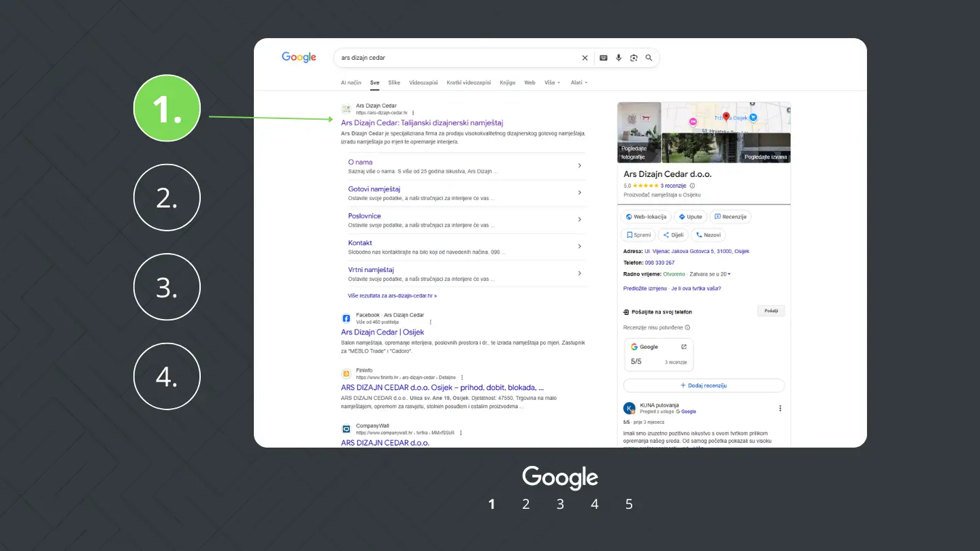Image resolution: width=980 pixels, height=551 pixels.
Task: Clear the search query with the X icon
Action: 585,58
